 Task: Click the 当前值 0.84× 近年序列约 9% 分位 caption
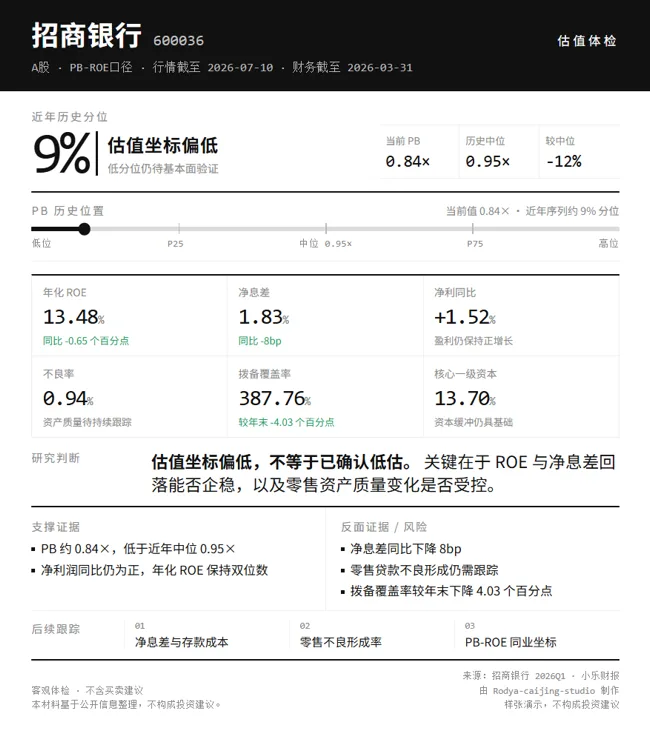click(533, 211)
